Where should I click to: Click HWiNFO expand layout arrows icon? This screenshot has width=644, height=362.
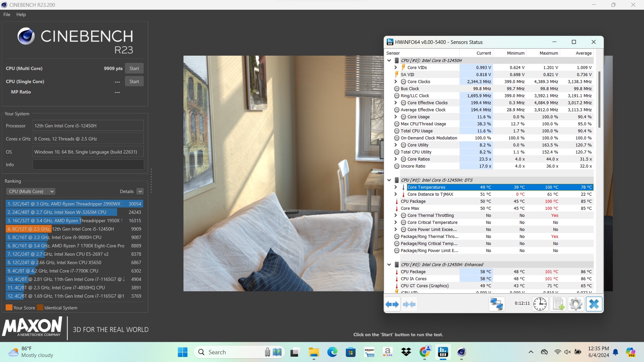pos(392,304)
